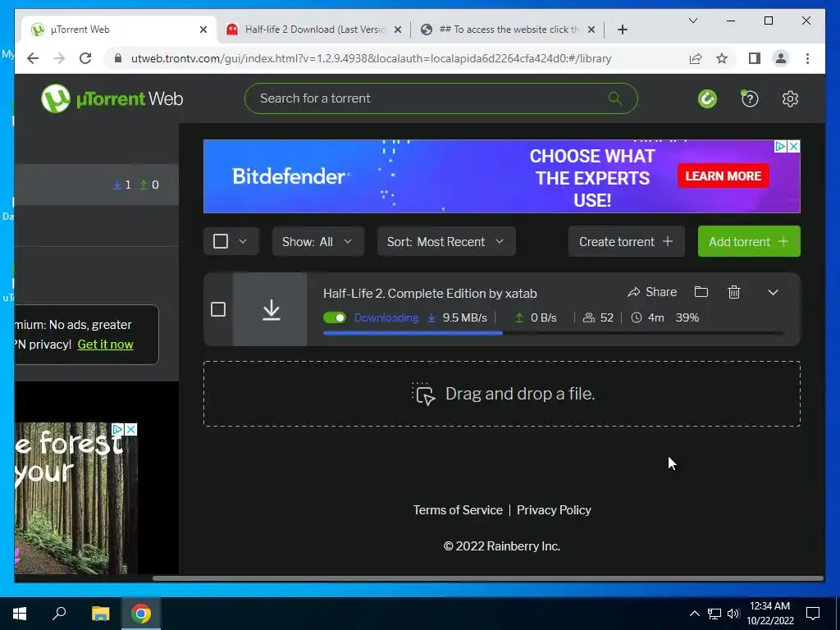Close the Half-life 2 Download tab
840x630 pixels.
point(398,30)
